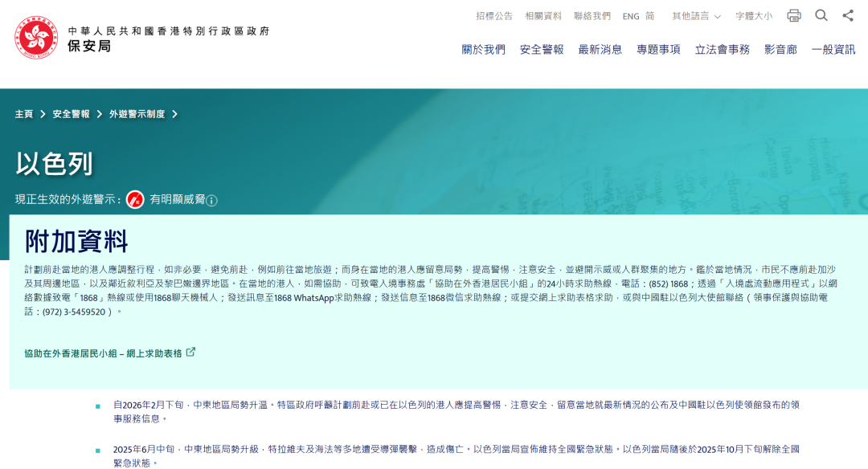Image resolution: width=868 pixels, height=469 pixels.
Task: Click the print page icon
Action: (794, 15)
